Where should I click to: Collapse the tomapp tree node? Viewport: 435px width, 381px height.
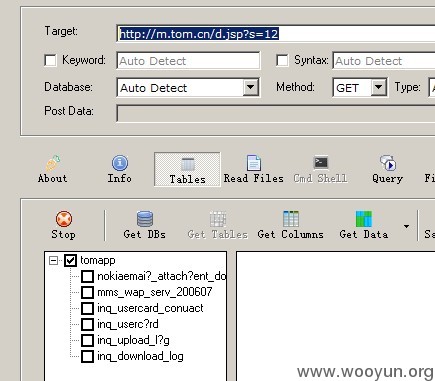[53, 260]
